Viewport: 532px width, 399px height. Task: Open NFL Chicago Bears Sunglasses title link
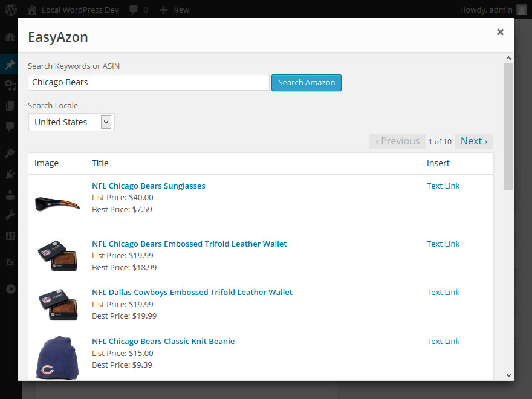point(149,186)
